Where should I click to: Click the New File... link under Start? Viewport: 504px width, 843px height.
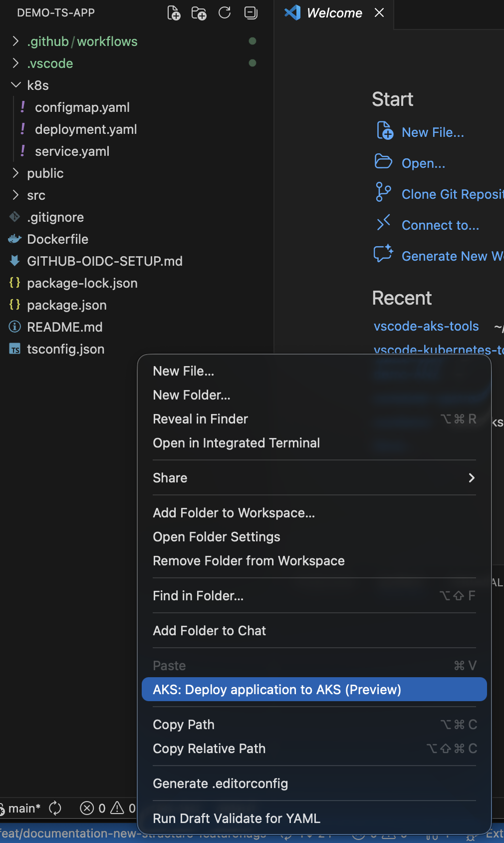click(x=433, y=132)
